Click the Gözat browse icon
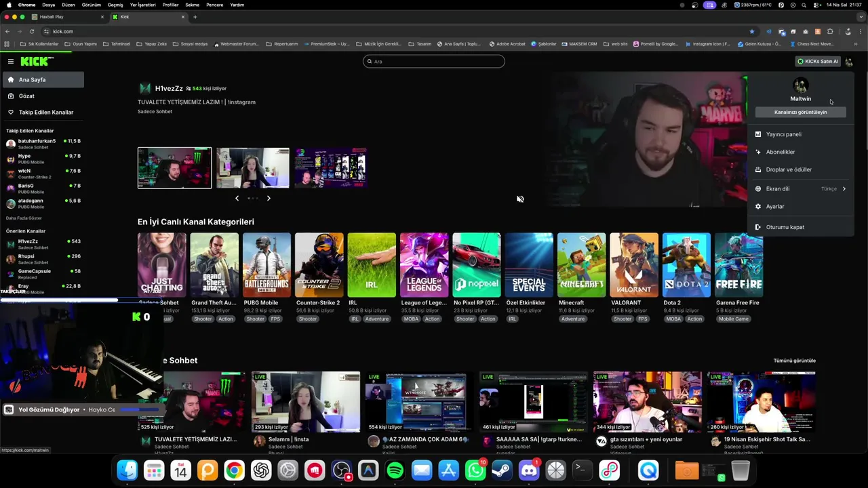 (11, 96)
